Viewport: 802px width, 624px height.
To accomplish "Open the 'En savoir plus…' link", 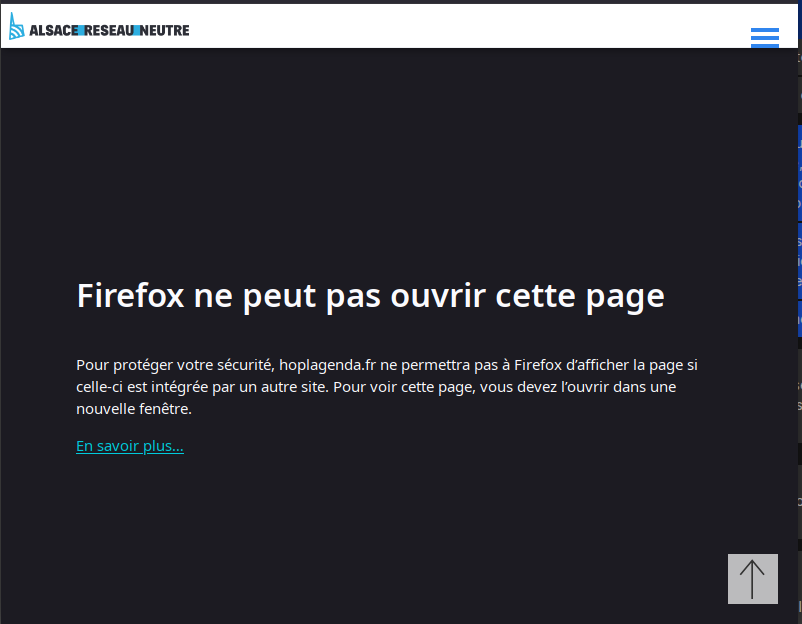I will [x=130, y=446].
